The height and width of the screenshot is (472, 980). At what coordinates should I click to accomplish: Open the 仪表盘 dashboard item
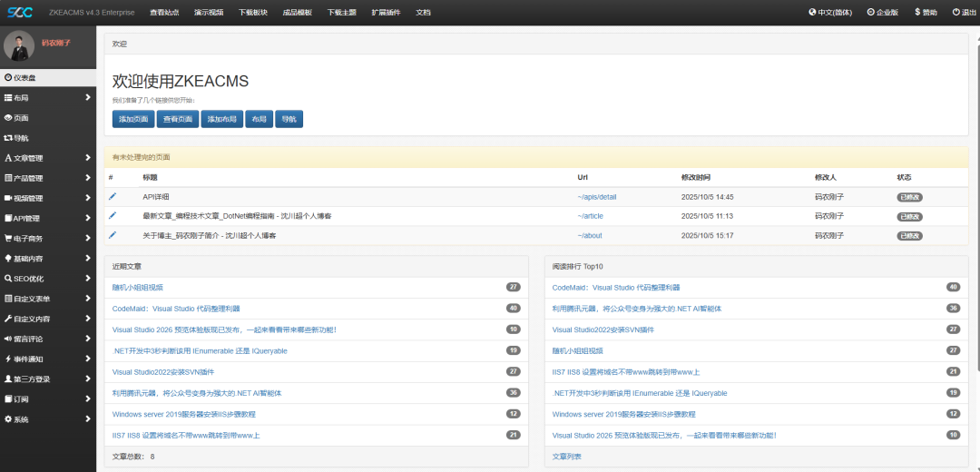pos(48,77)
